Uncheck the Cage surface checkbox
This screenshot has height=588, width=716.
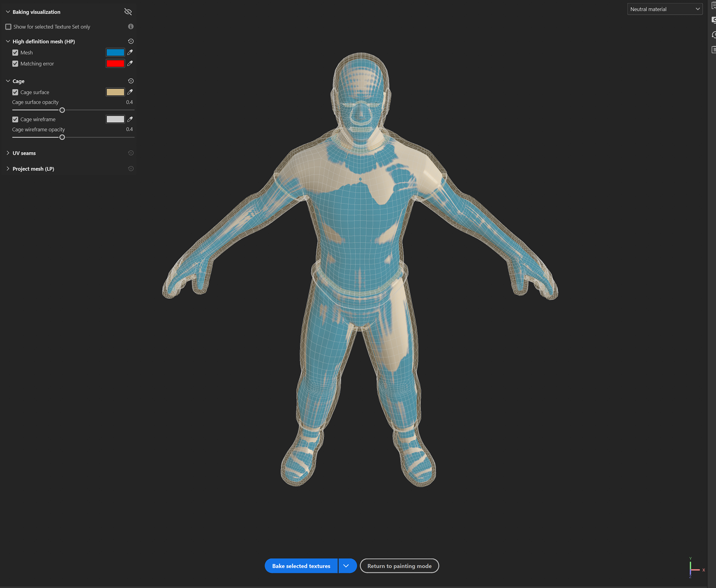(x=15, y=92)
